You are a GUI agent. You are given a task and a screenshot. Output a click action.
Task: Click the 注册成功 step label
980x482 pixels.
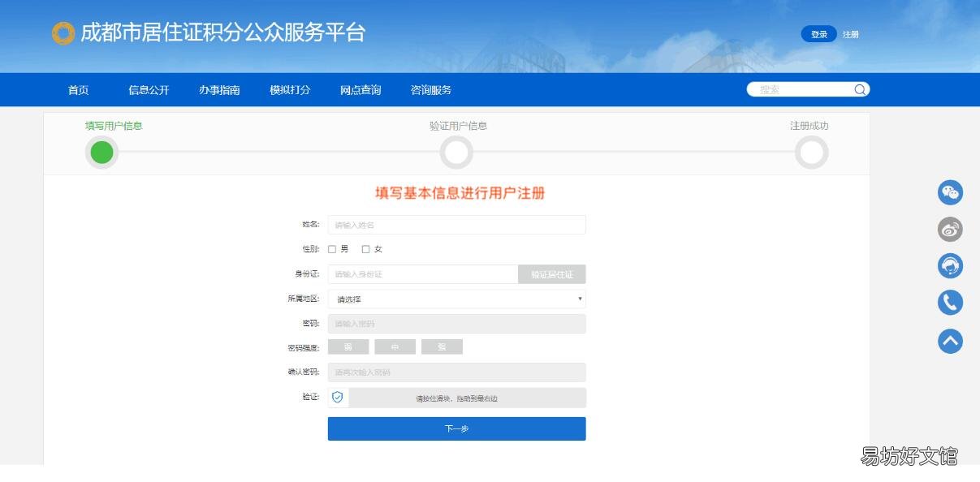809,126
